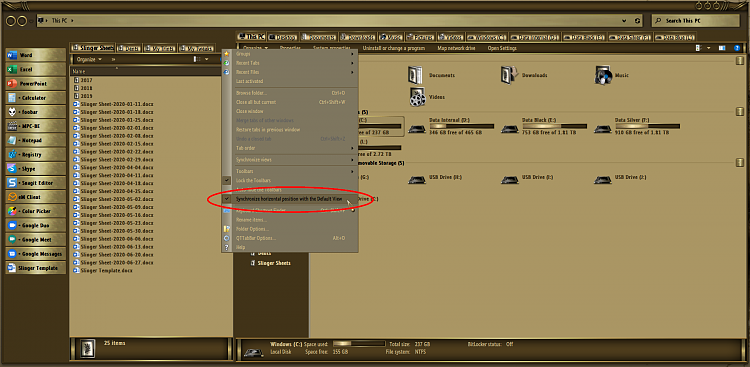Image resolution: width=750 pixels, height=367 pixels.
Task: Launch Notepad from the side launcher
Action: 36,141
